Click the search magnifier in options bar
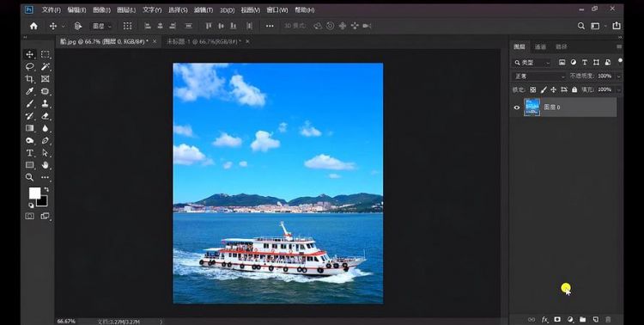Screen dimensions: 644x325 (x=581, y=26)
